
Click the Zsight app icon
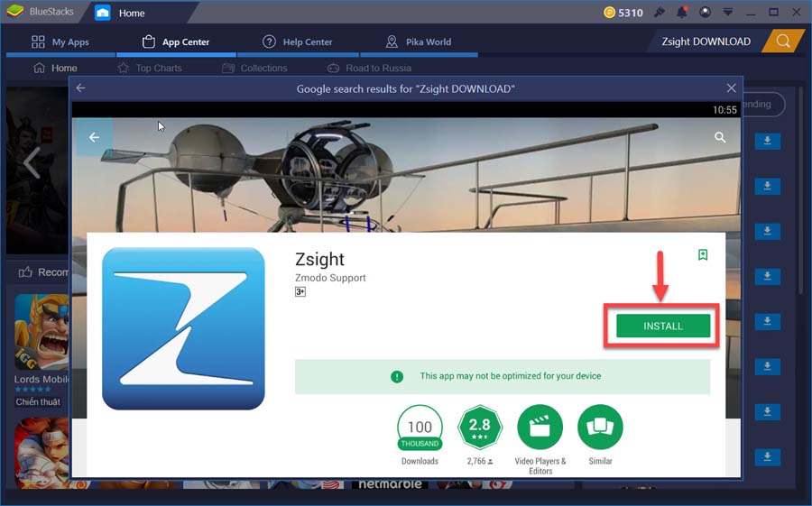click(x=183, y=328)
